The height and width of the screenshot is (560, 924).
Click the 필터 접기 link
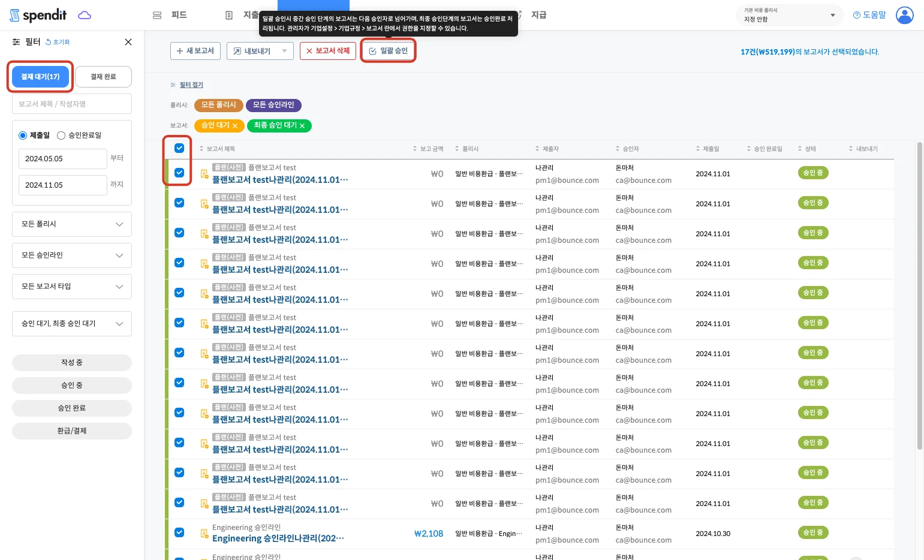coord(191,85)
